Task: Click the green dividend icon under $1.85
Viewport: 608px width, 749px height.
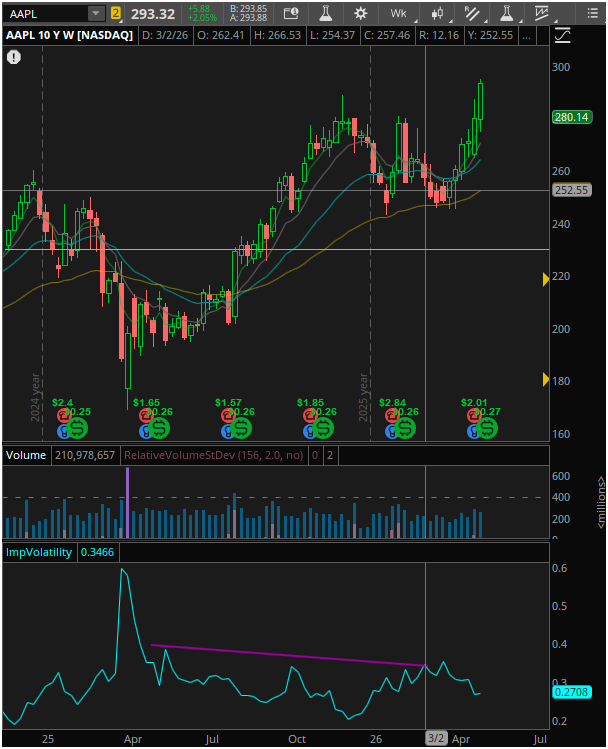Action: [323, 428]
